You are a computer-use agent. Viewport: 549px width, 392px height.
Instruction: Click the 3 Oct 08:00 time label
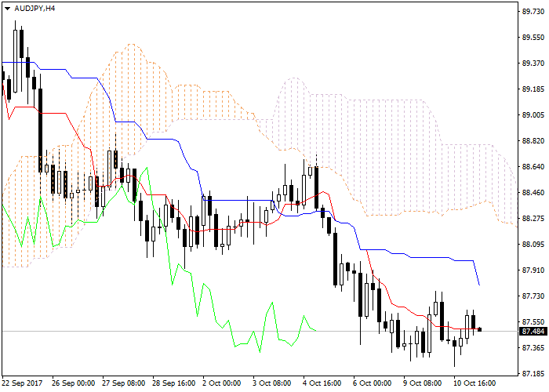point(272,383)
